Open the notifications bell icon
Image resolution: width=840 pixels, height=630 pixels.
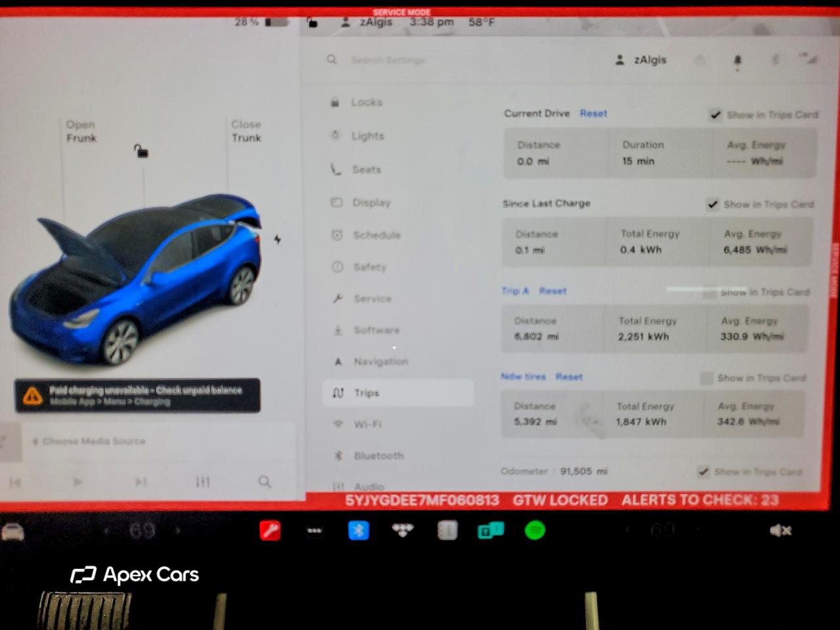point(737,60)
